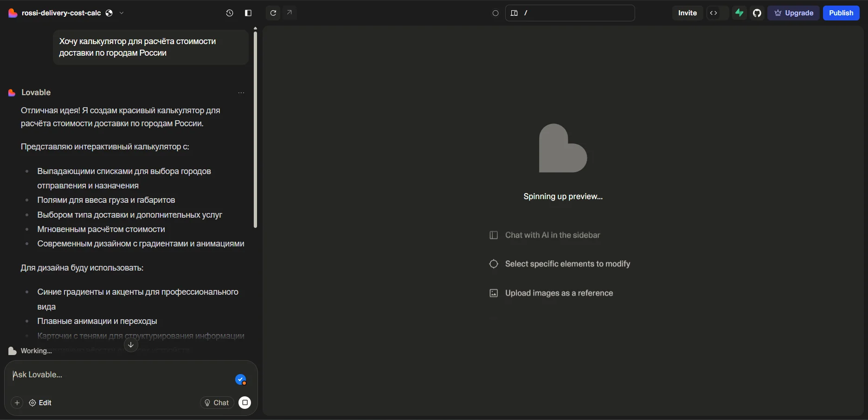868x420 pixels.
Task: Click paragraph starting 'Отличная идея!'
Action: [x=121, y=117]
